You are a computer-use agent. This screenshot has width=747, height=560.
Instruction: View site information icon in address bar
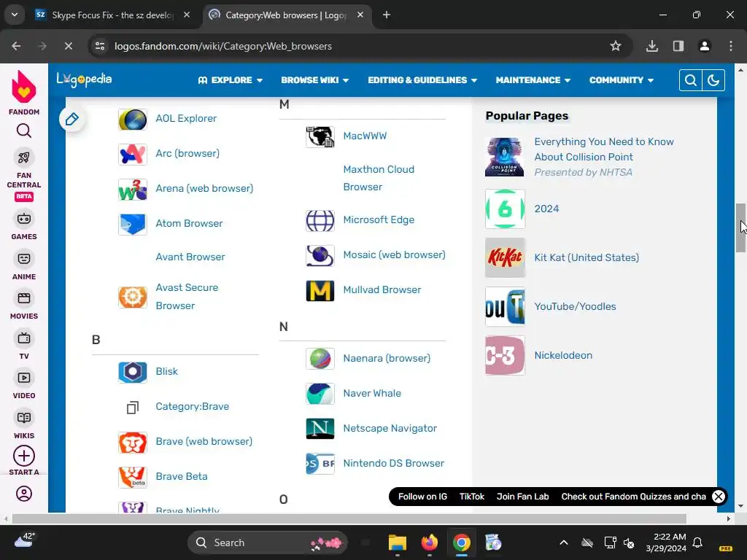tap(100, 46)
